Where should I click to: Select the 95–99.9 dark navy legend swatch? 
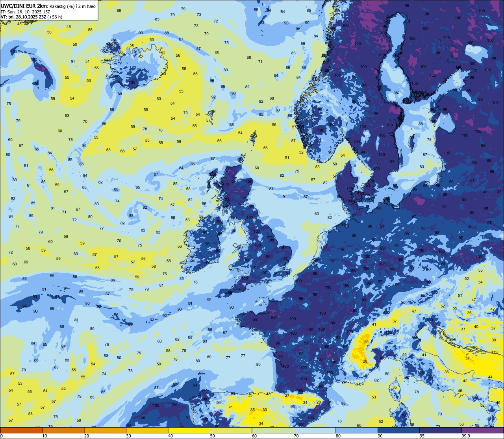point(441,430)
